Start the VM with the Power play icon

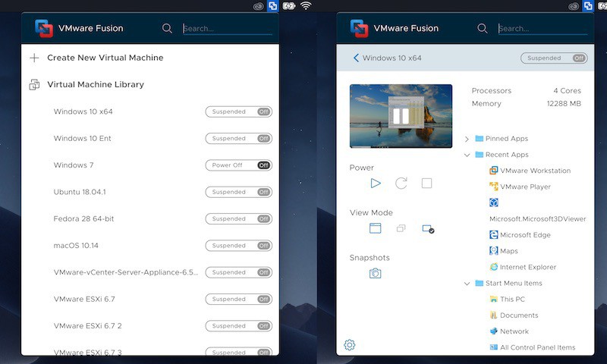pyautogui.click(x=376, y=183)
